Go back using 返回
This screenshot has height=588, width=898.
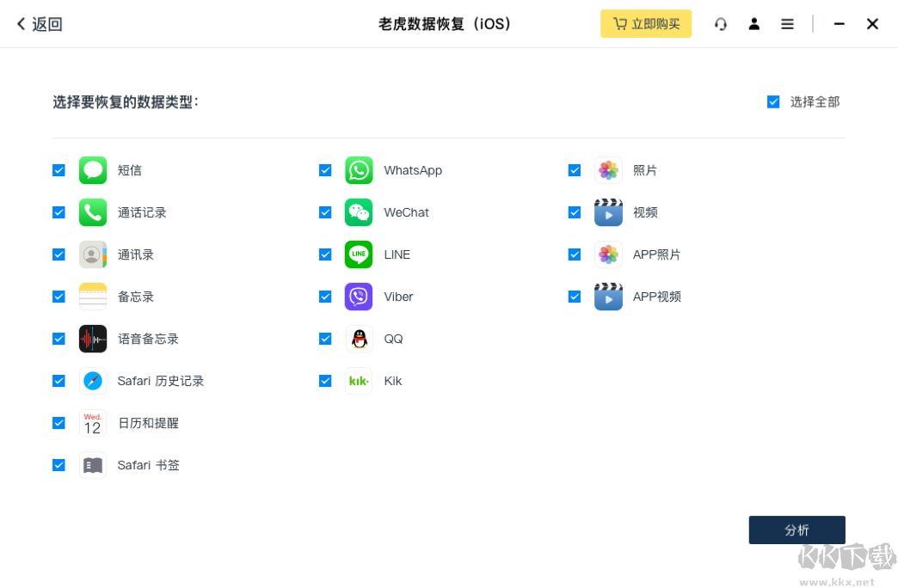click(39, 23)
